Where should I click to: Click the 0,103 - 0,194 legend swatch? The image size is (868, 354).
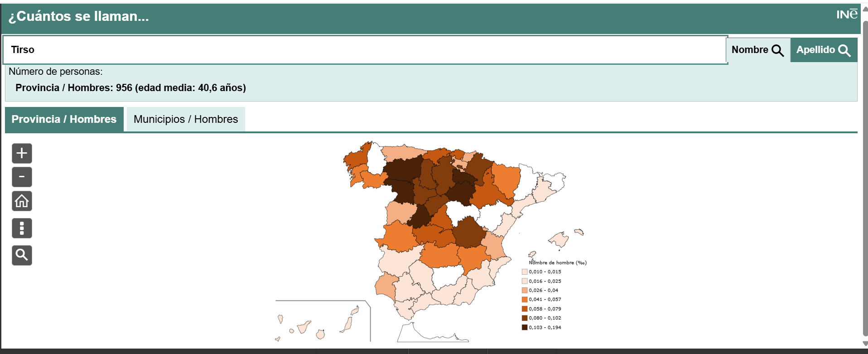524,327
